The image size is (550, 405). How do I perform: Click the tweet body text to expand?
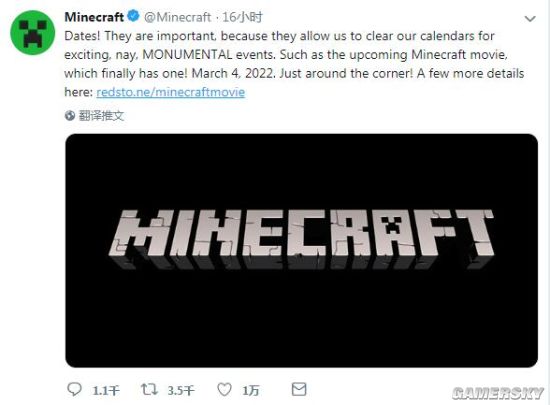pos(294,64)
